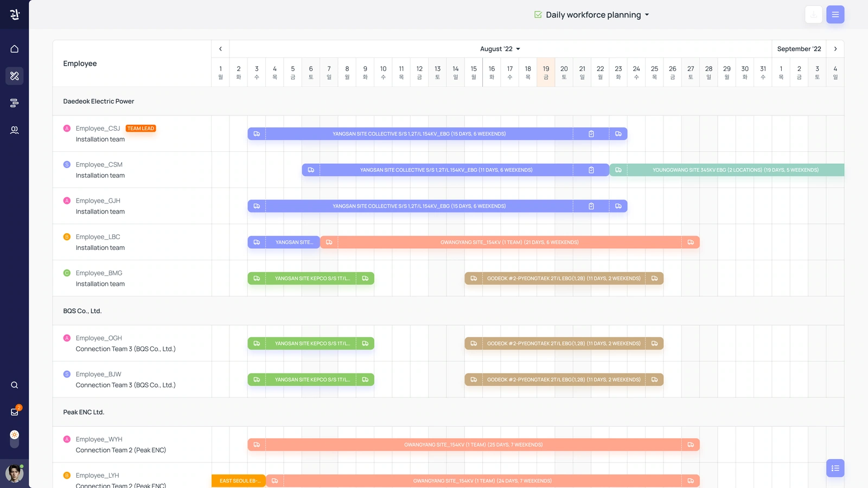Click end truck icon on Employee_BJW's Godeok bar
Screen dimensions: 868x488
click(x=655, y=380)
